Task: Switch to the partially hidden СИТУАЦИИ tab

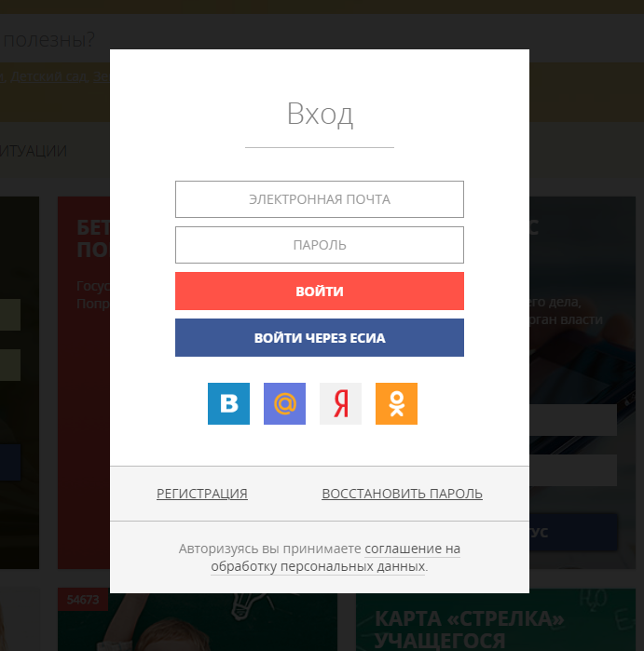Action: click(34, 151)
